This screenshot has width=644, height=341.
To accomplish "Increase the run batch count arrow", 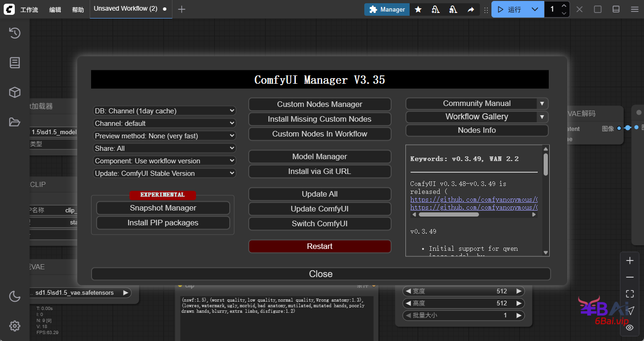I will tap(564, 6).
